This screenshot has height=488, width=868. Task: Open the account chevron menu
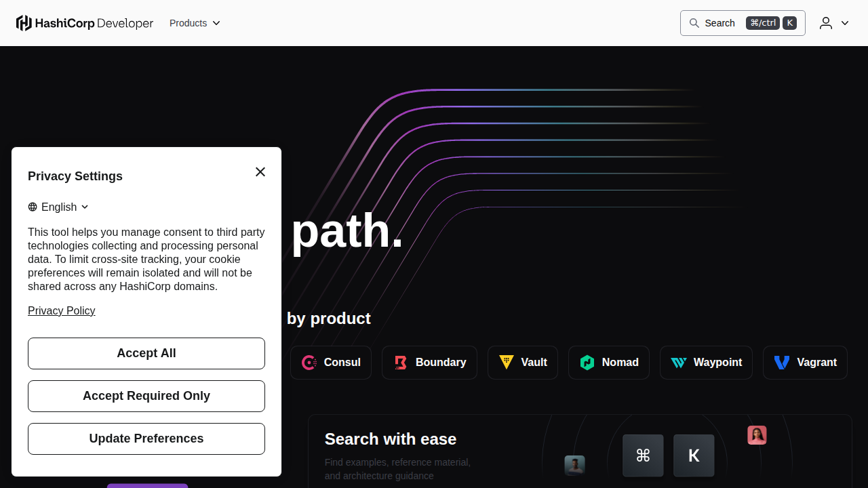pos(845,22)
